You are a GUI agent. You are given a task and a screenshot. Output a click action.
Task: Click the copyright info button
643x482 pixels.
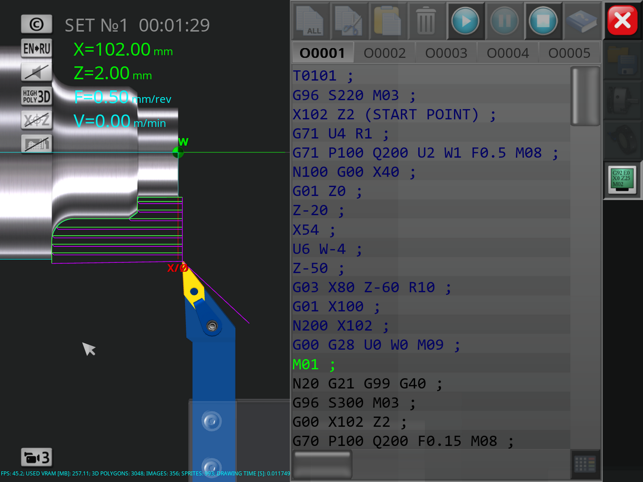pyautogui.click(x=37, y=24)
